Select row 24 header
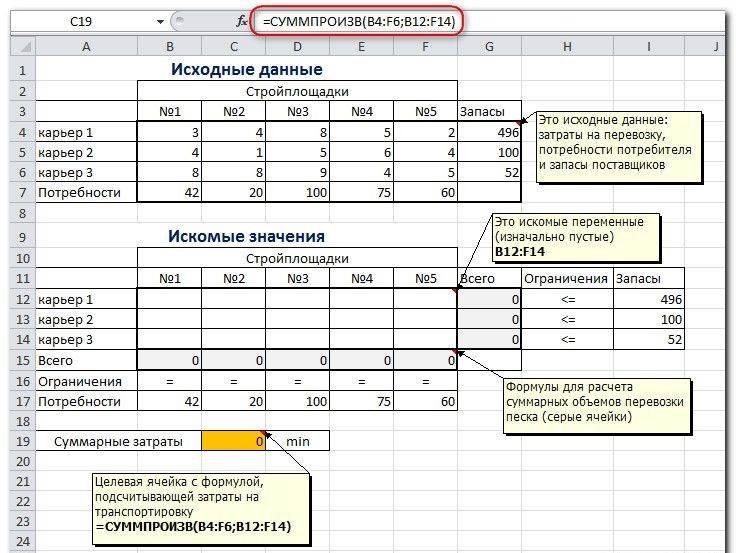736x553 pixels. point(23,541)
